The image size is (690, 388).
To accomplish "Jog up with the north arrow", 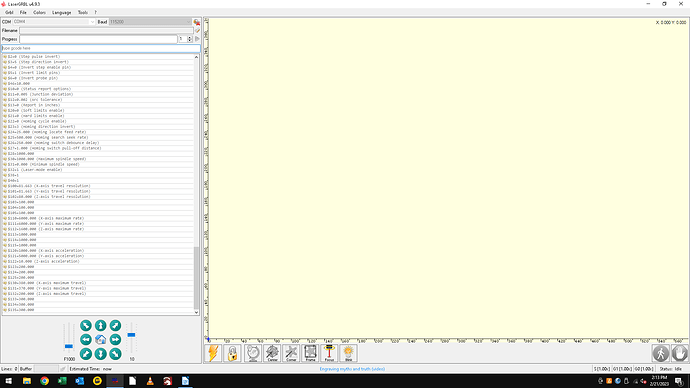I will click(x=100, y=326).
